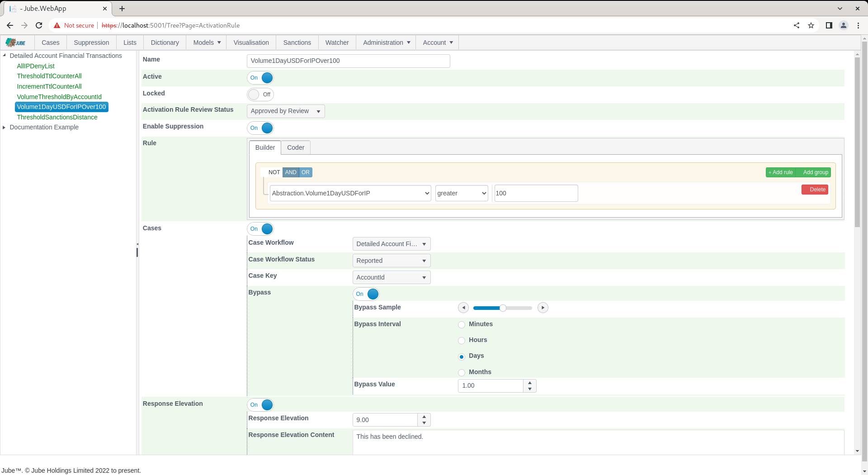Decrement Bypass Value down arrow
The height and width of the screenshot is (475, 868).
point(530,389)
